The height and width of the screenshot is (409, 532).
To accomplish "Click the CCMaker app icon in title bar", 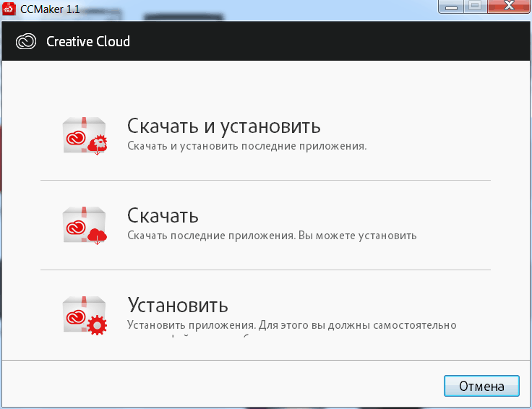I will tap(9, 9).
